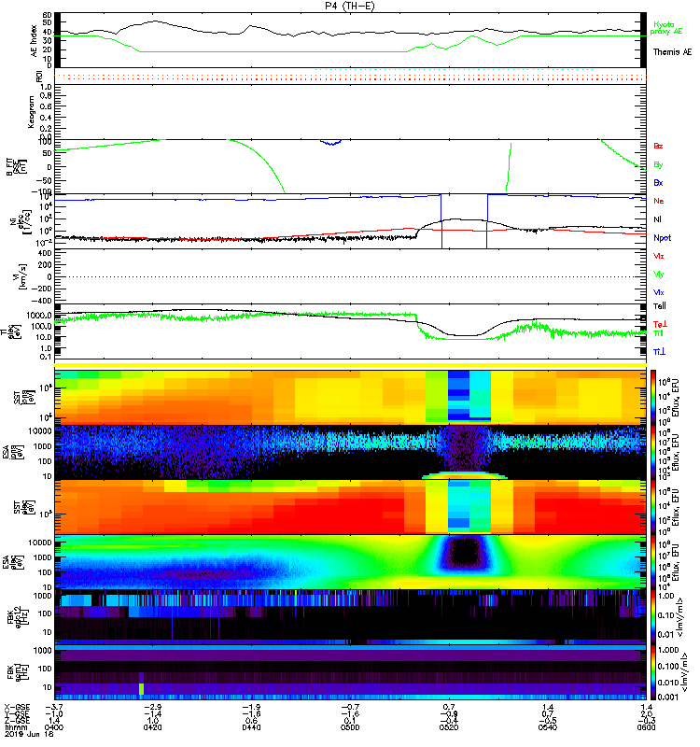Select the black parallel Te legend label
The height and width of the screenshot is (747, 700).
(659, 306)
